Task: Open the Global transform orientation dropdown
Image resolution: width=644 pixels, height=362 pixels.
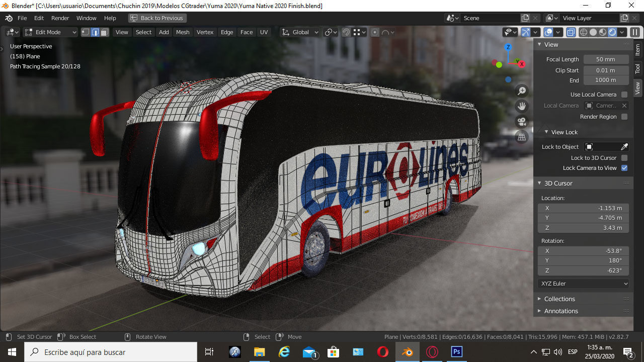Action: coord(300,32)
